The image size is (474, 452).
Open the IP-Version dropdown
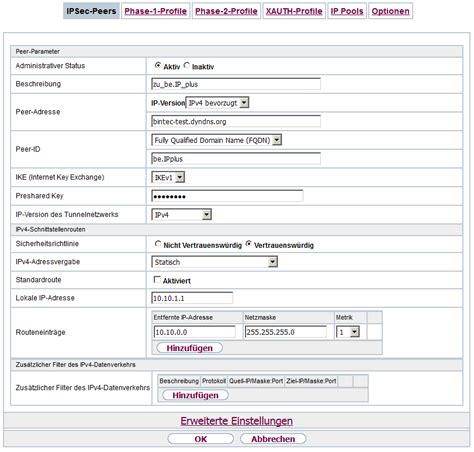[217, 103]
